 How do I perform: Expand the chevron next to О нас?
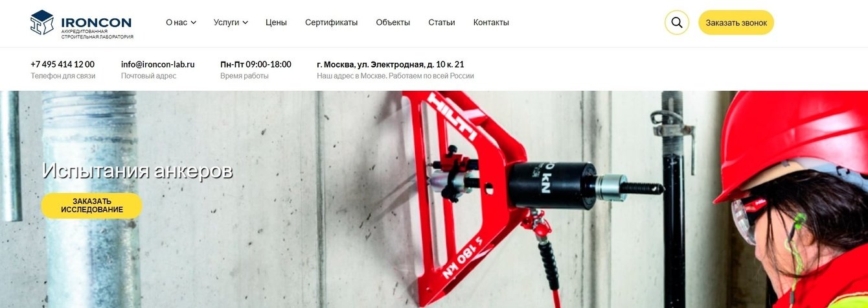coord(193,23)
